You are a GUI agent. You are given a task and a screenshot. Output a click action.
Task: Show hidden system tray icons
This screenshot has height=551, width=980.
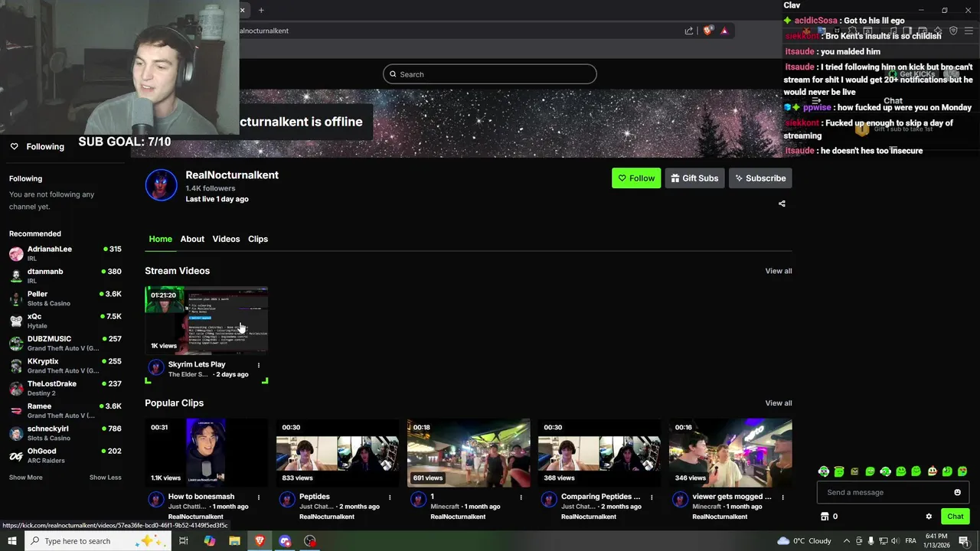click(x=845, y=541)
